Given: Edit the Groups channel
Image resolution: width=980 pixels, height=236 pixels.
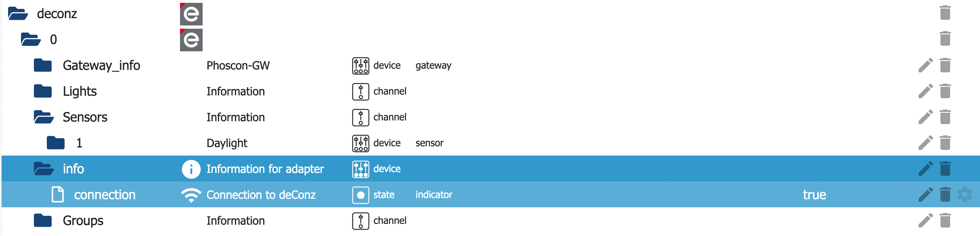Looking at the screenshot, I should click(926, 220).
